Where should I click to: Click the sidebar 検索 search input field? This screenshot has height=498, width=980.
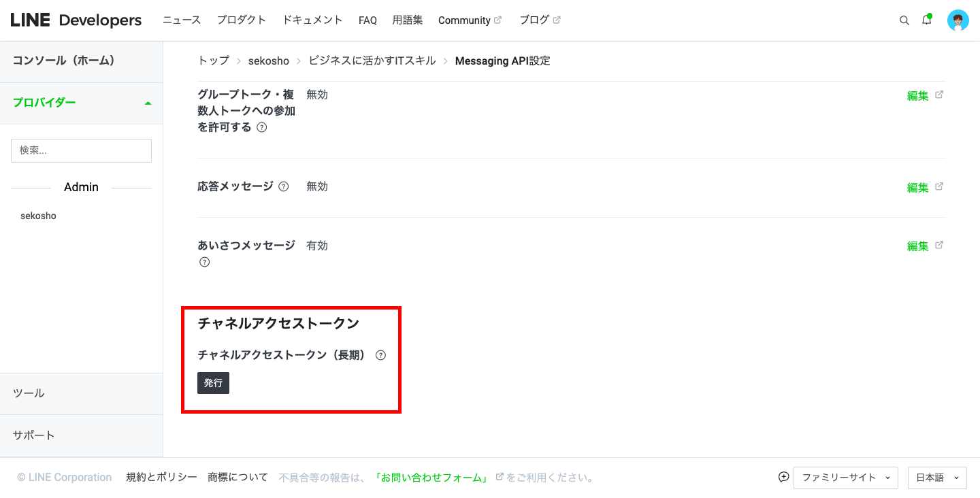(x=81, y=150)
